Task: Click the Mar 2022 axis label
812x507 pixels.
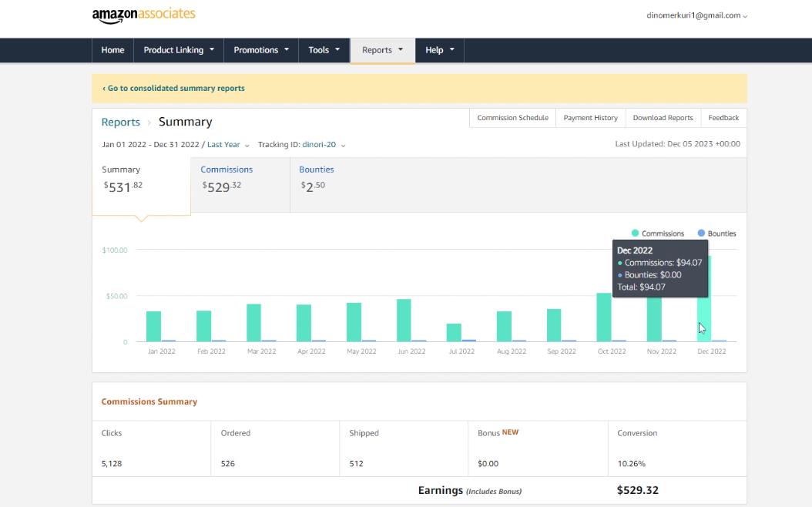Action: click(x=261, y=351)
